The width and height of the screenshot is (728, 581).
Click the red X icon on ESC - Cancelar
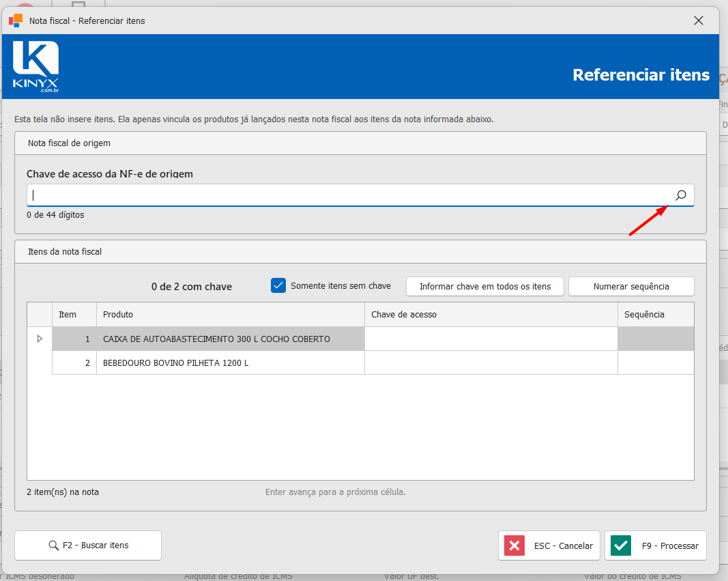click(x=514, y=545)
